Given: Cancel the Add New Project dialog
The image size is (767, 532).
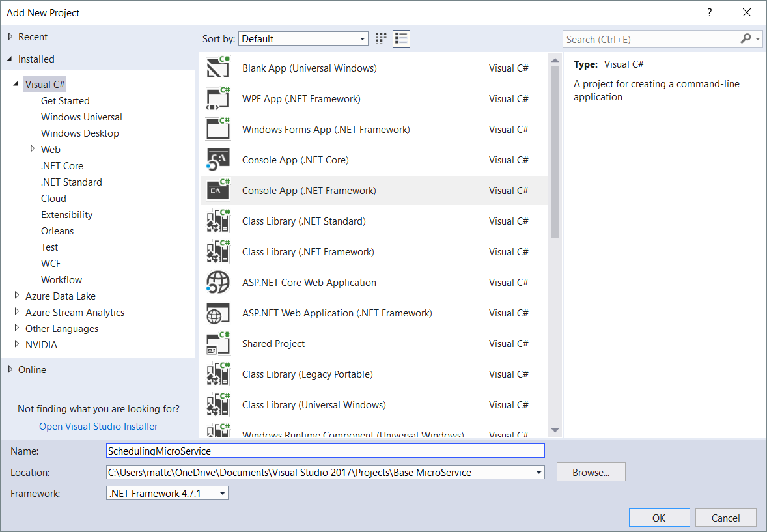Looking at the screenshot, I should coord(725,518).
